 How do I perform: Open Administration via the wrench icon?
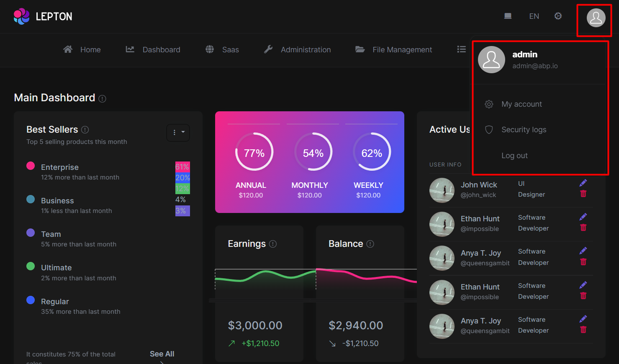pos(268,49)
